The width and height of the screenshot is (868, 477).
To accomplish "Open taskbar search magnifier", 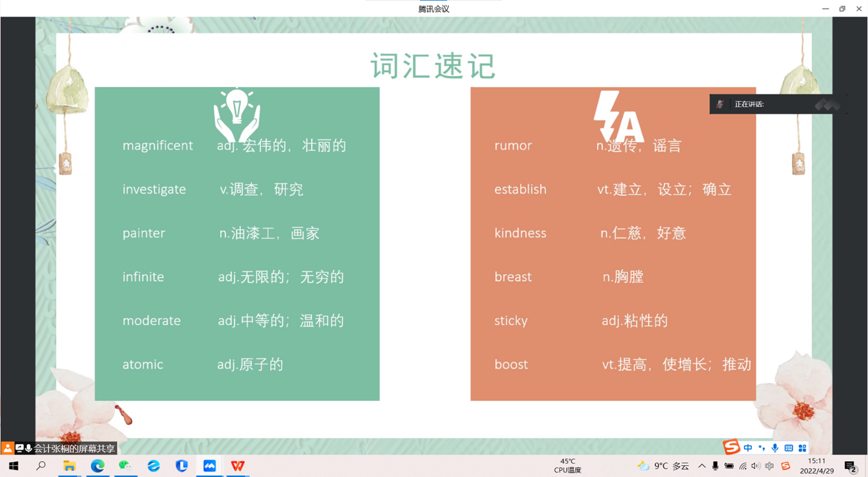I will pos(41,466).
